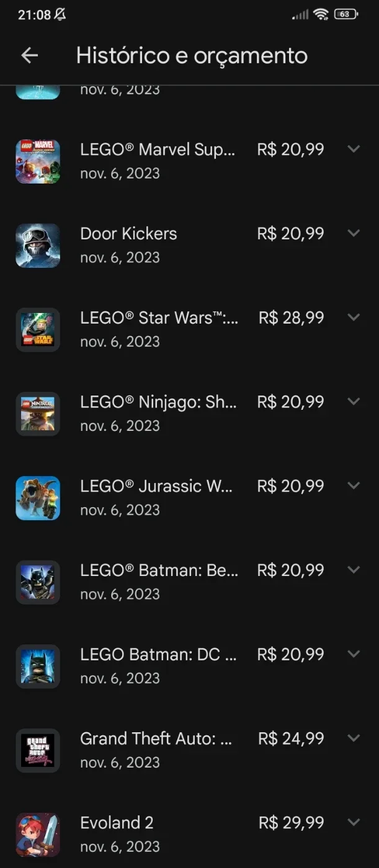Select the R$ 20,99 price for LEGO Jurassic World
379x868 pixels.
290,486
